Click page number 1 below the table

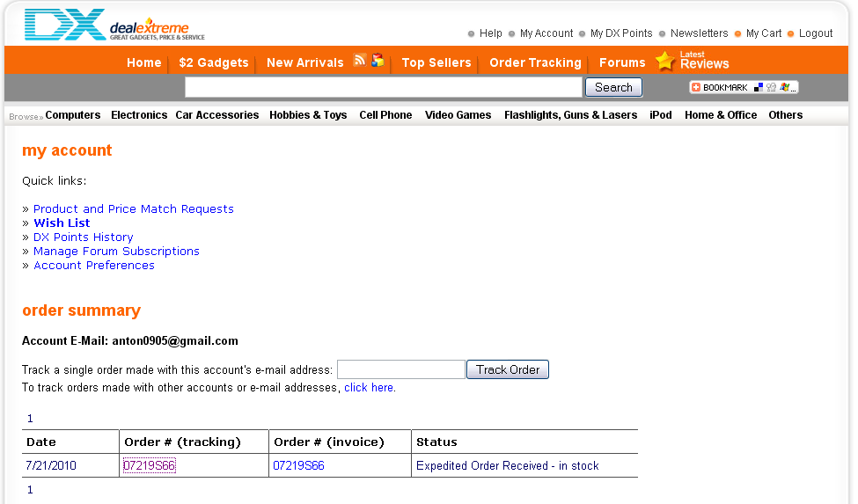30,490
